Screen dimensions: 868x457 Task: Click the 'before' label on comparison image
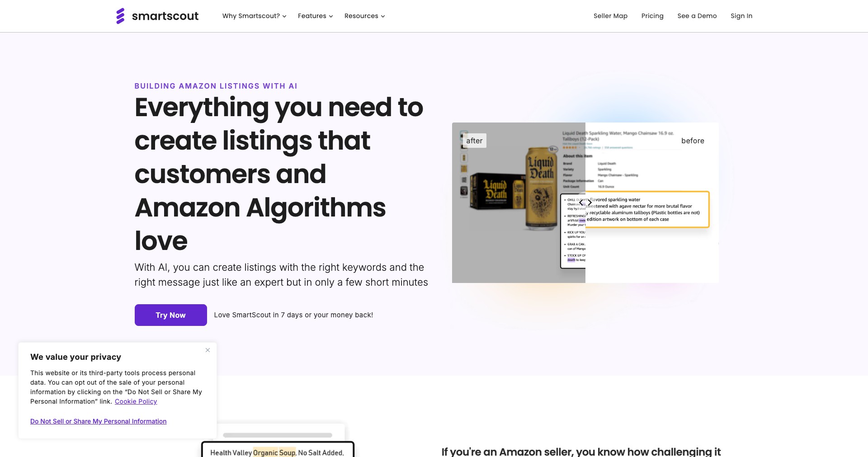(693, 141)
